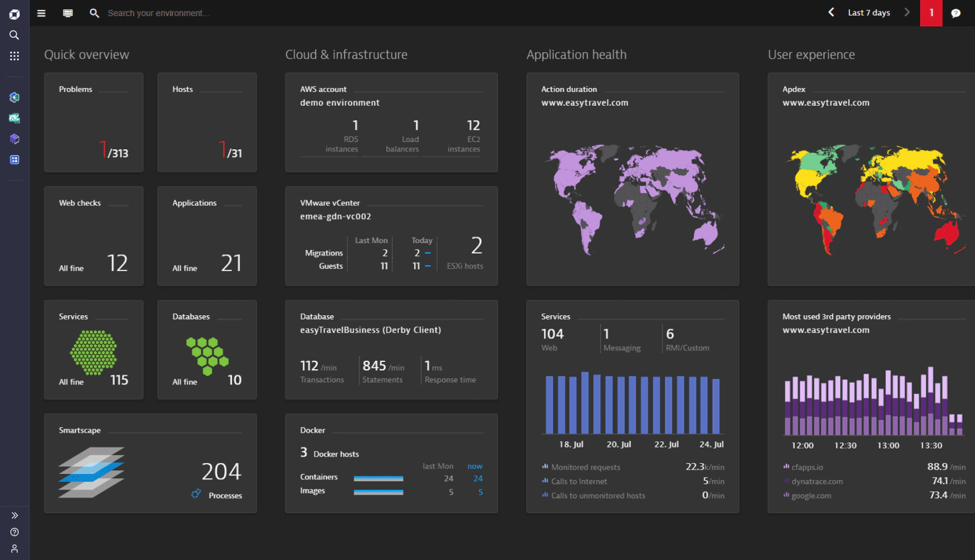Open the help question mark icon
975x560 pixels.
[15, 532]
